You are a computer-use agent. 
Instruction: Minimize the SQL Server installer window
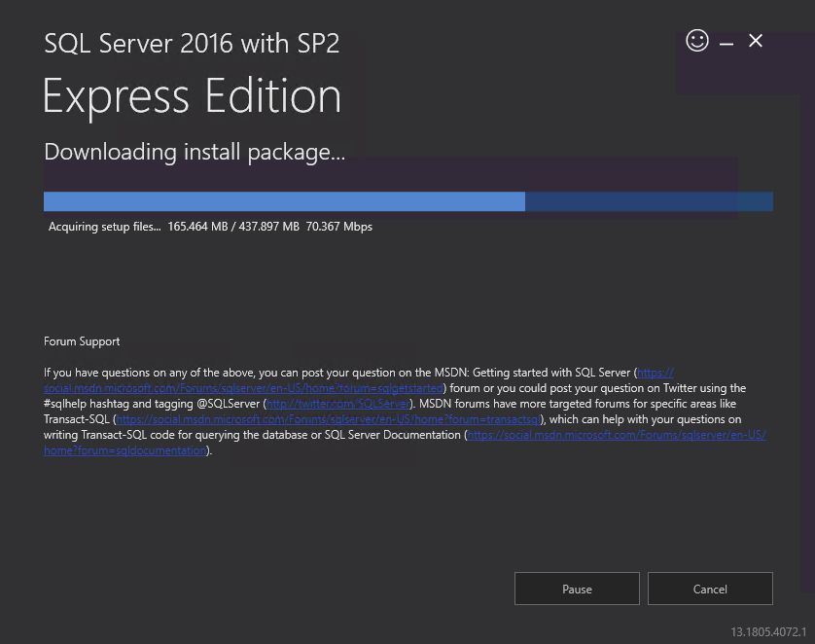pos(726,44)
